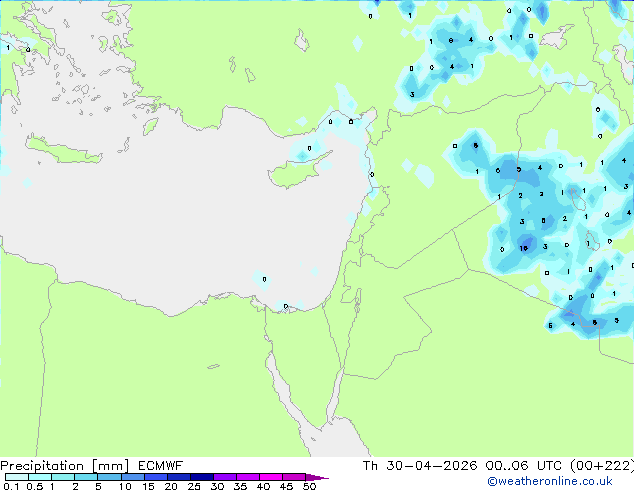The image size is (634, 490).
Task: Click the legend label '15'
Action: [148, 486]
